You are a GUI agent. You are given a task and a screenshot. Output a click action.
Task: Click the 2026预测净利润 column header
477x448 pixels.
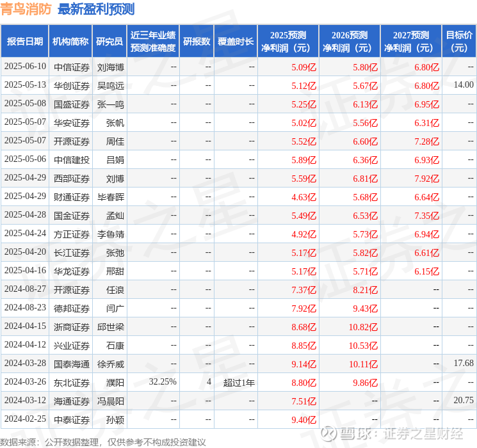click(x=350, y=41)
